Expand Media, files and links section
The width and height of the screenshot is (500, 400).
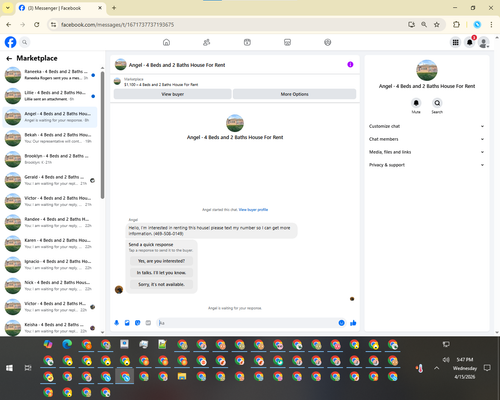tap(426, 152)
